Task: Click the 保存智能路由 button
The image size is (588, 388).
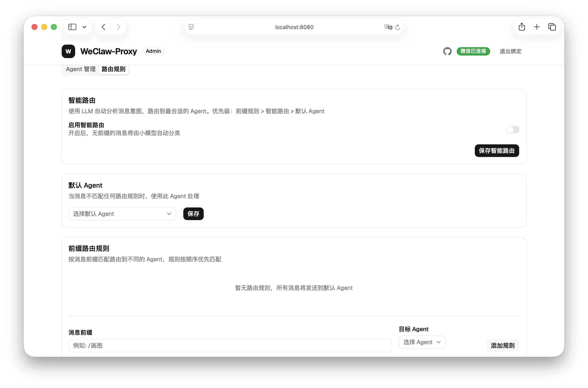Action: tap(497, 150)
